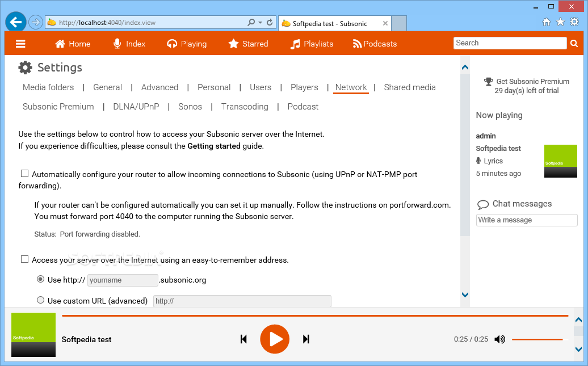Switch to the General settings tab
This screenshot has height=366, width=588.
coord(108,87)
